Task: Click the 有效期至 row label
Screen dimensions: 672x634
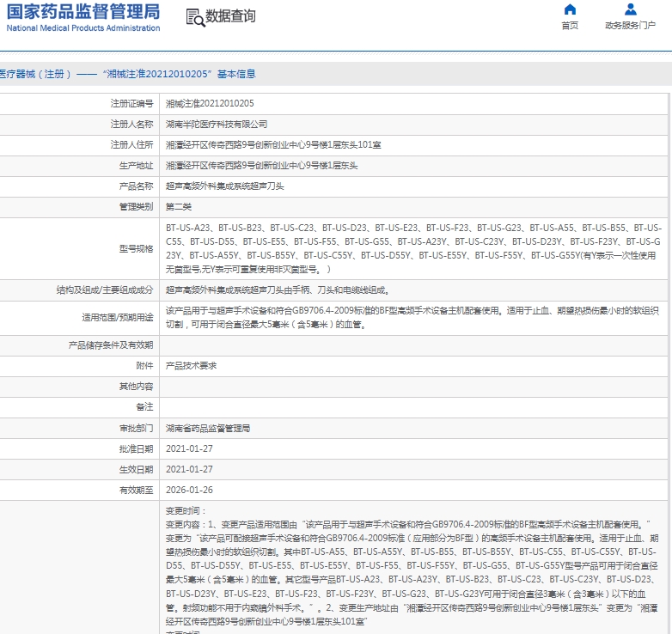Action: click(x=136, y=490)
